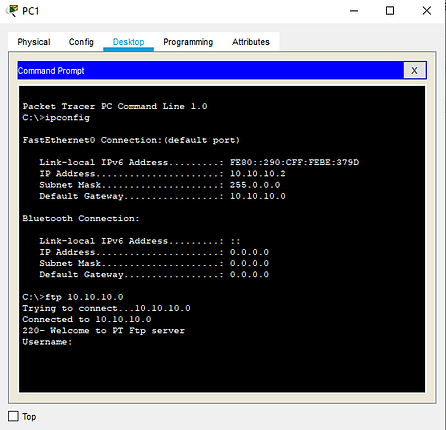Minimize the PC1 window

pyautogui.click(x=354, y=11)
